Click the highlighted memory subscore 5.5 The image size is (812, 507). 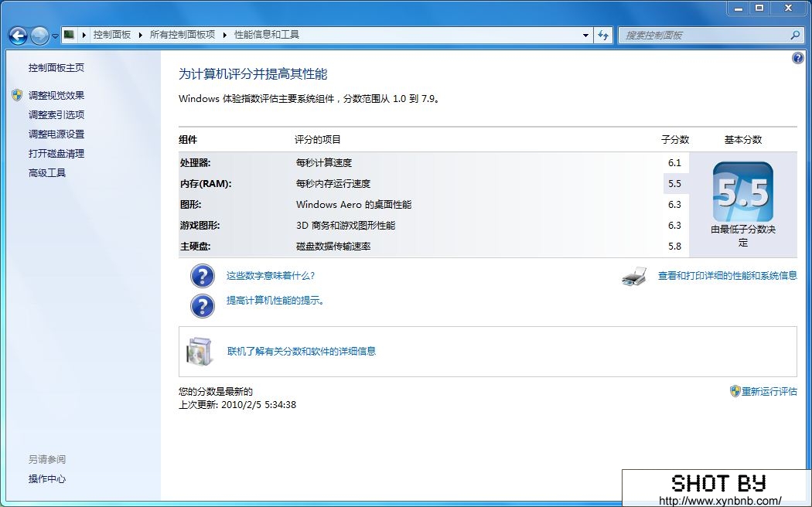click(675, 184)
